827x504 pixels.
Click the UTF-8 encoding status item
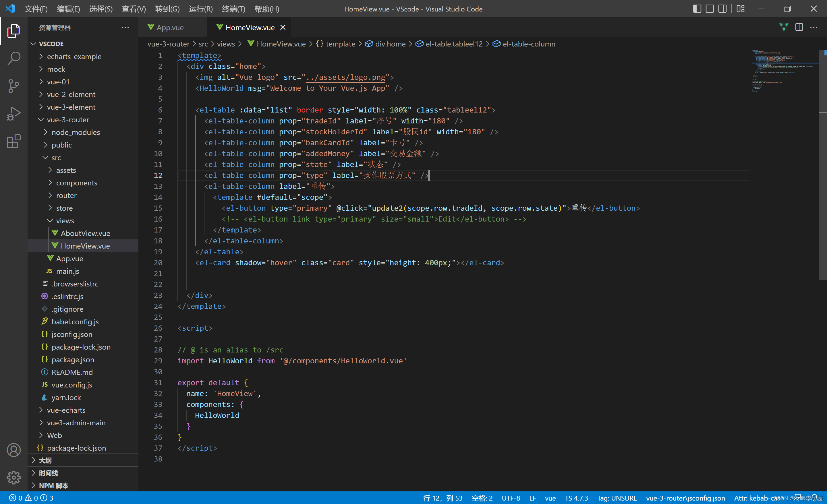tap(511, 498)
